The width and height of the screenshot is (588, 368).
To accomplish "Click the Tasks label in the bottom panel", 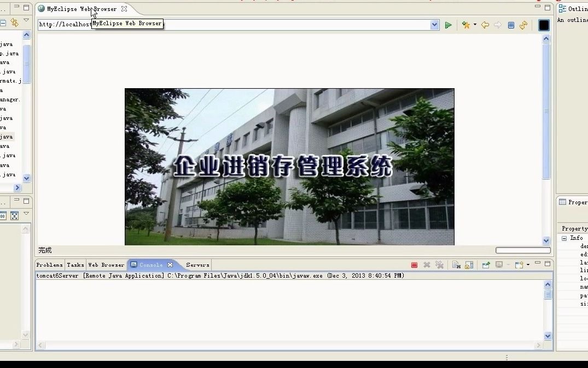I will pos(75,264).
